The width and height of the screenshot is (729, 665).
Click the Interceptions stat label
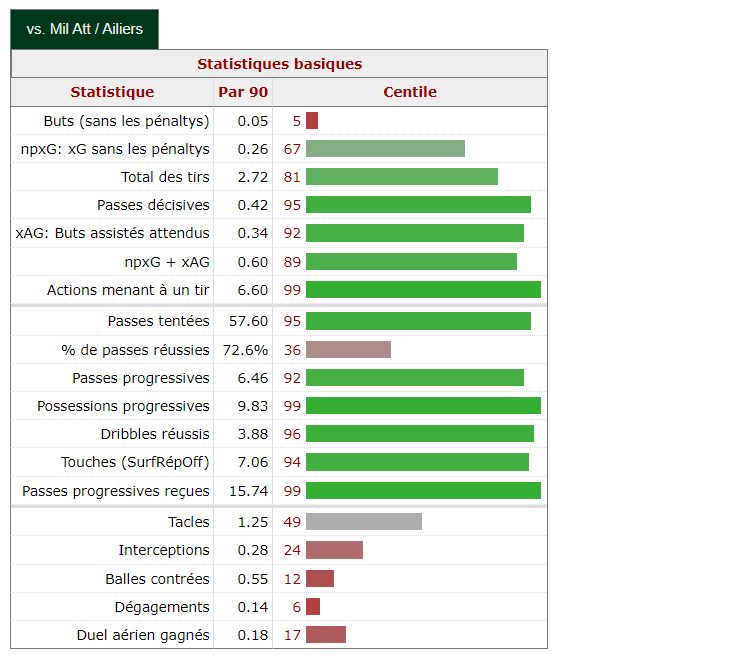[x=164, y=550]
